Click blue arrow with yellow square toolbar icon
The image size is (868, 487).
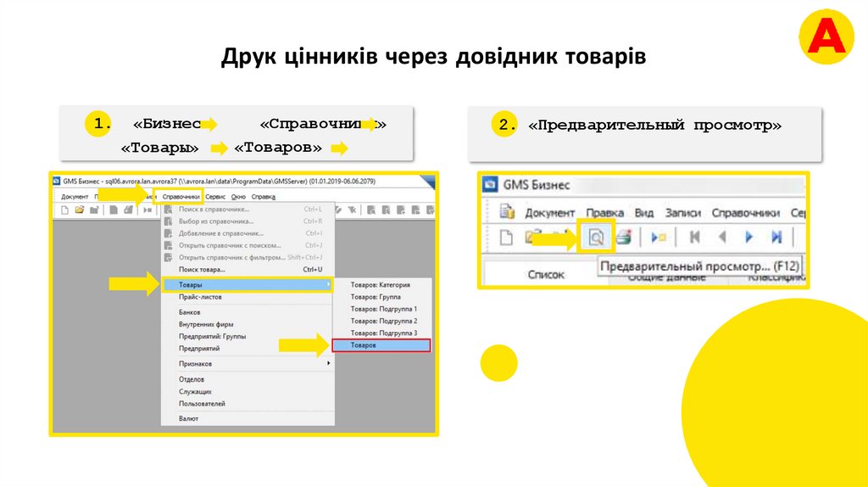(658, 238)
